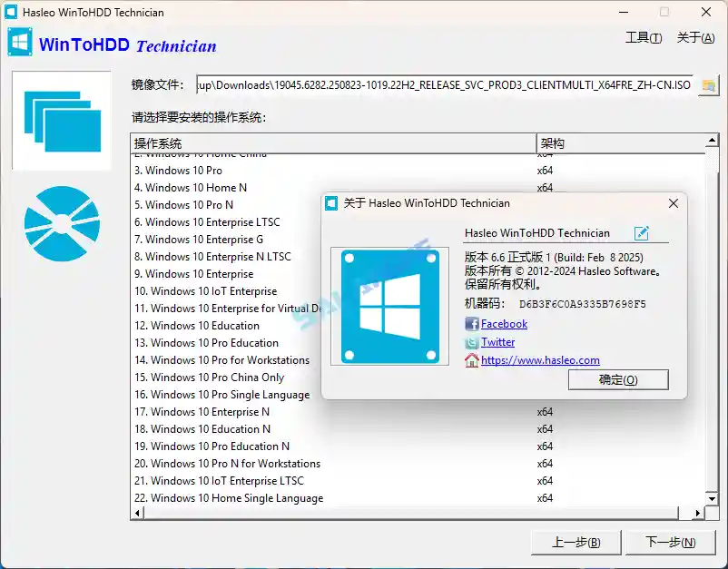728x569 pixels.
Task: Click the 上一步(B) button
Action: click(575, 543)
